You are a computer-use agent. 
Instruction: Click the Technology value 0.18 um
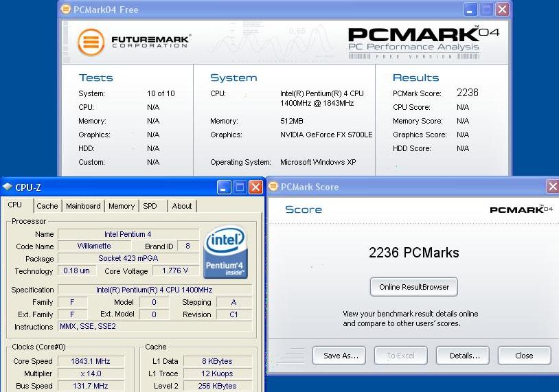pyautogui.click(x=77, y=270)
